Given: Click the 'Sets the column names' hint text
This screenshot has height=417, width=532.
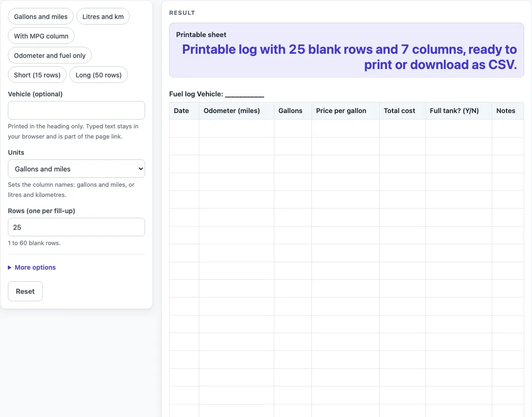Looking at the screenshot, I should coord(71,190).
